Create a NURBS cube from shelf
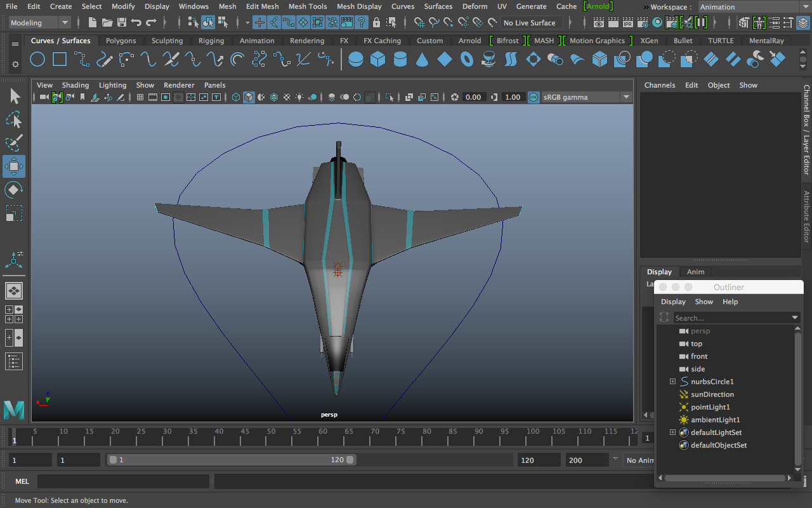Viewport: 812px width, 508px height. pos(378,60)
